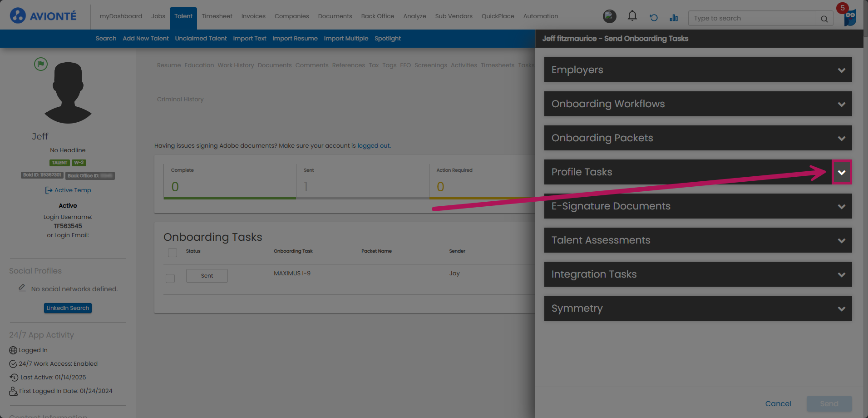Click the green flag icon on profile
Screen dimensions: 868x418
(41, 64)
